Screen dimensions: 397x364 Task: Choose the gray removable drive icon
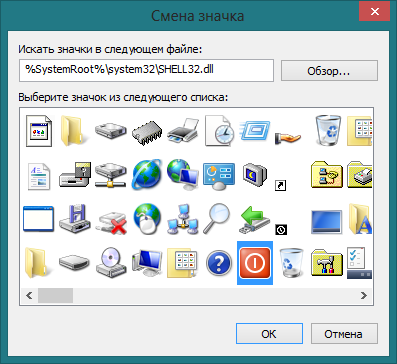[74, 263]
